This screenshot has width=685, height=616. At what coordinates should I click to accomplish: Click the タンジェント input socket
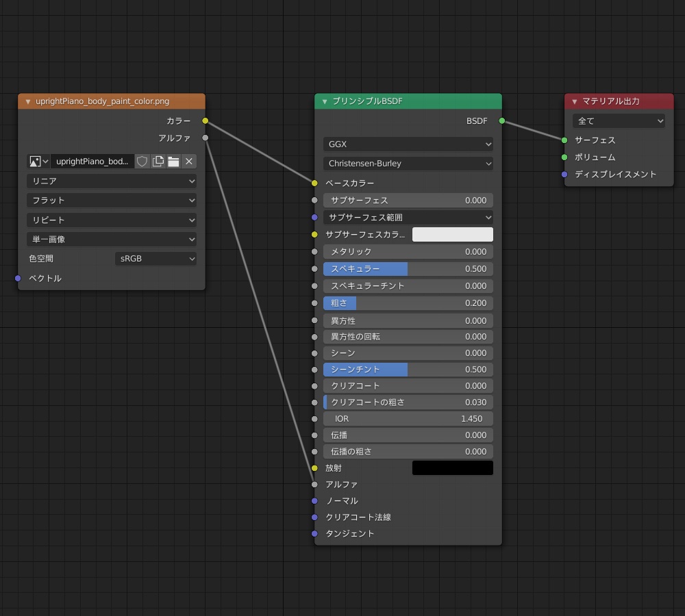(314, 533)
